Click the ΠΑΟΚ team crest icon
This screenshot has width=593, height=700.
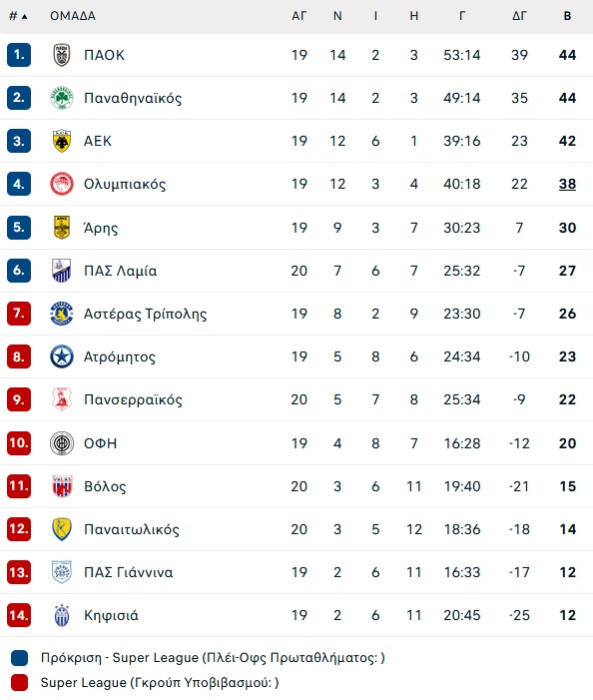coord(62,55)
